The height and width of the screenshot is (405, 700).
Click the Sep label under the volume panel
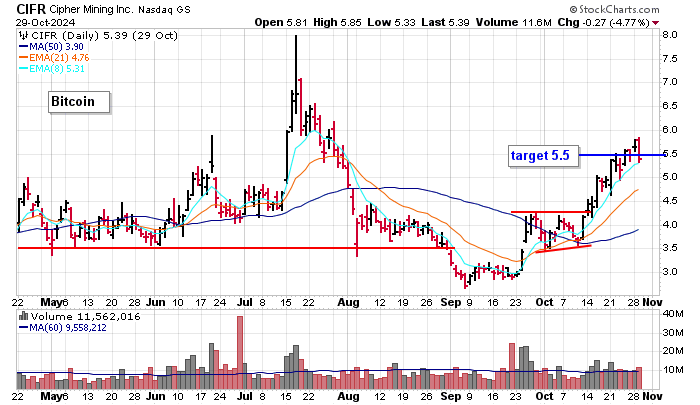pyautogui.click(x=450, y=396)
